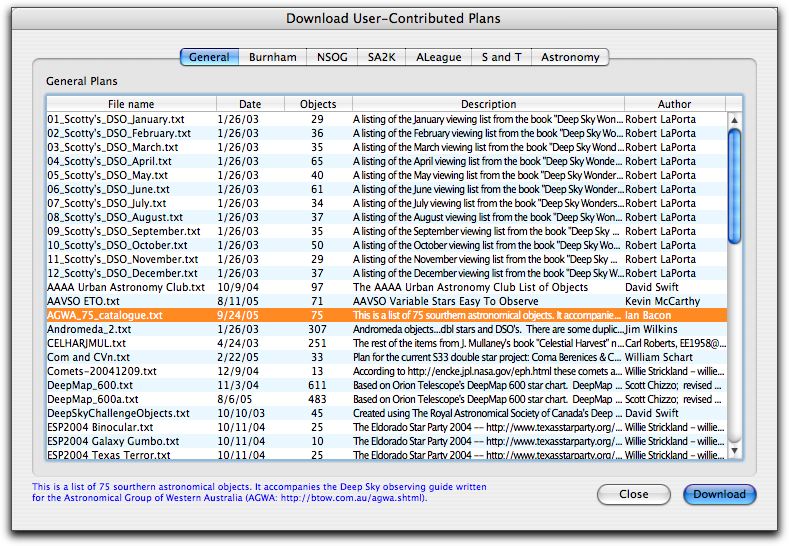The width and height of the screenshot is (789, 546).
Task: Switch to the Burnham tab
Action: 272,57
